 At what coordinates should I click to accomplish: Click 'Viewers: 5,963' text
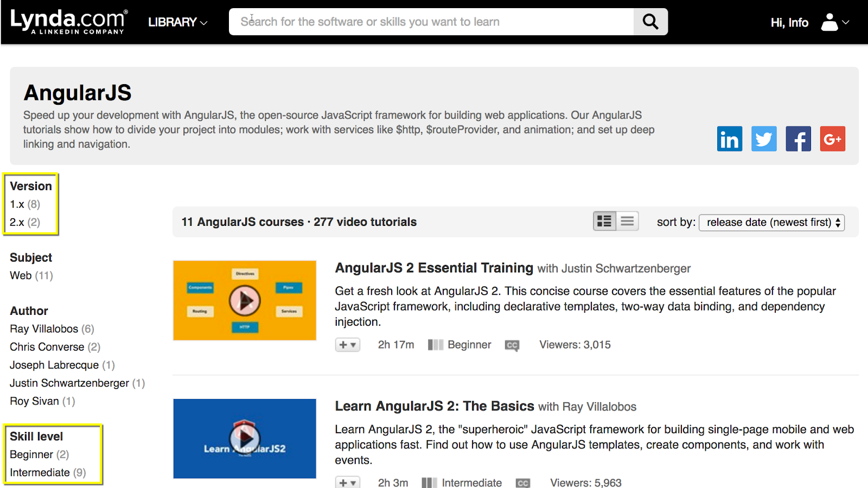[586, 483]
